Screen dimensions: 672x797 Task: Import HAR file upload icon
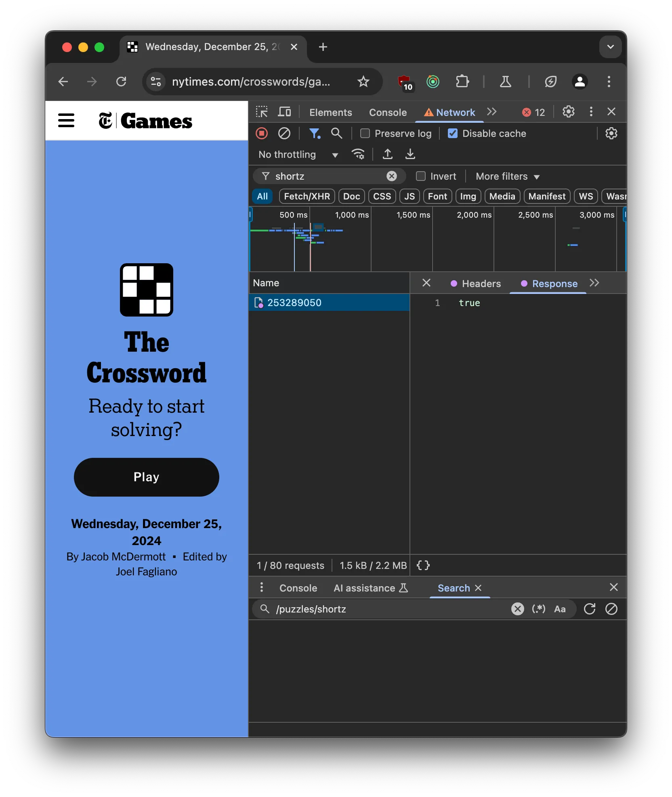pos(388,154)
